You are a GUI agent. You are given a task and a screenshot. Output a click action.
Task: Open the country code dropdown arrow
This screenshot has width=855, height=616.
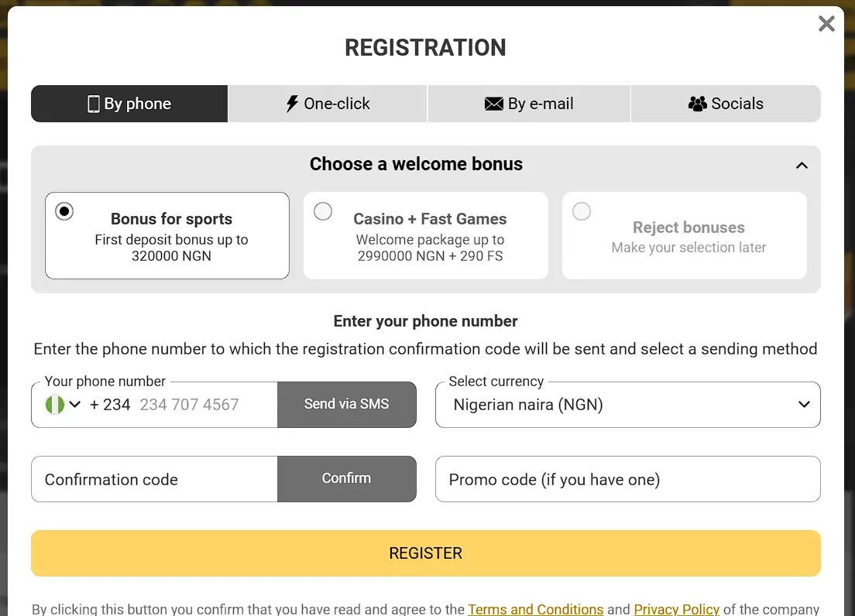[x=75, y=404]
